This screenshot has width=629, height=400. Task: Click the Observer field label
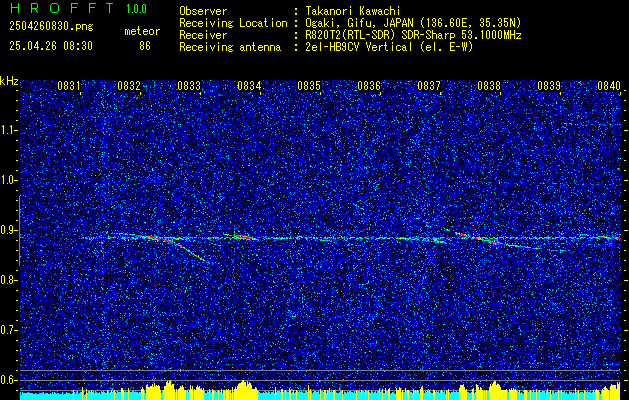(203, 11)
